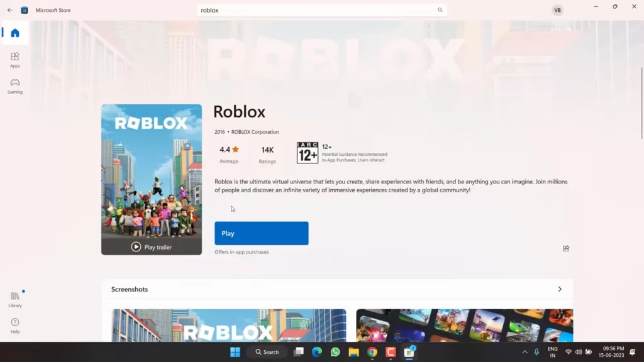Image resolution: width=644 pixels, height=362 pixels.
Task: Click the search magnifier icon
Action: pyautogui.click(x=440, y=10)
